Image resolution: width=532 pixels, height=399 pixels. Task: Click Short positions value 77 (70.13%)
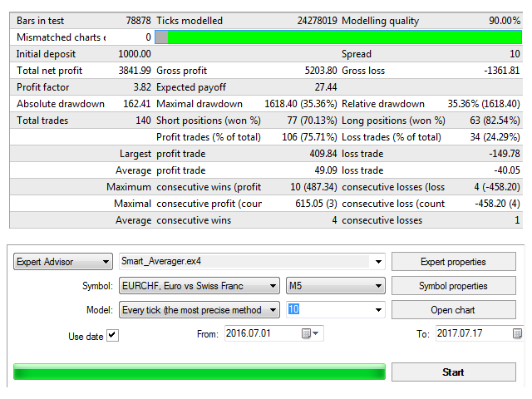click(x=313, y=121)
